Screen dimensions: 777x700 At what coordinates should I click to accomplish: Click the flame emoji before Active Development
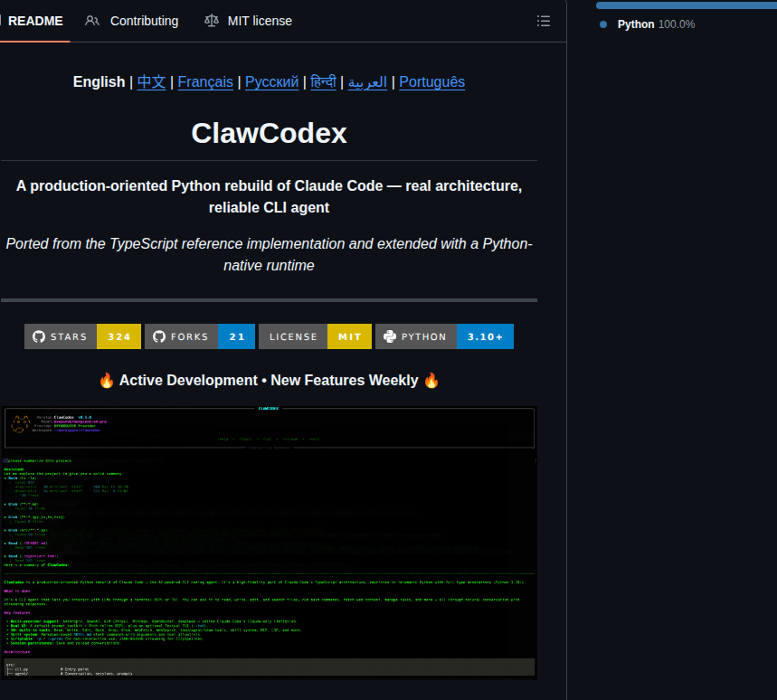[107, 381]
